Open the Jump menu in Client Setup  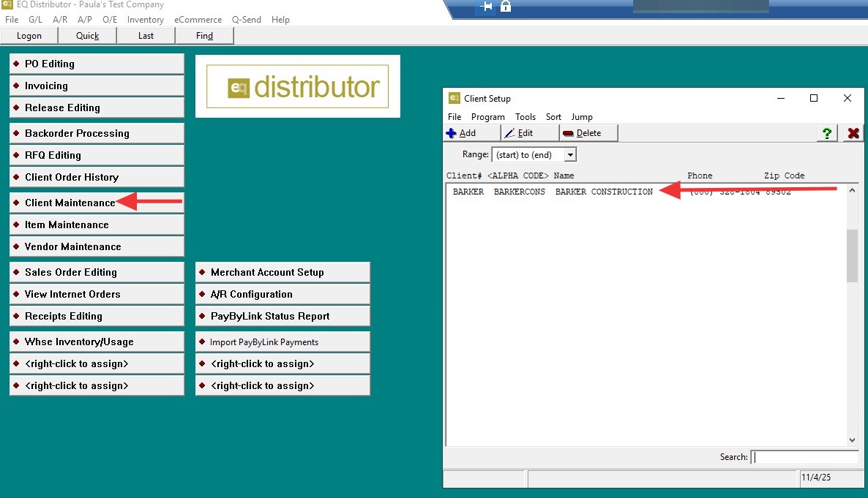[582, 117]
